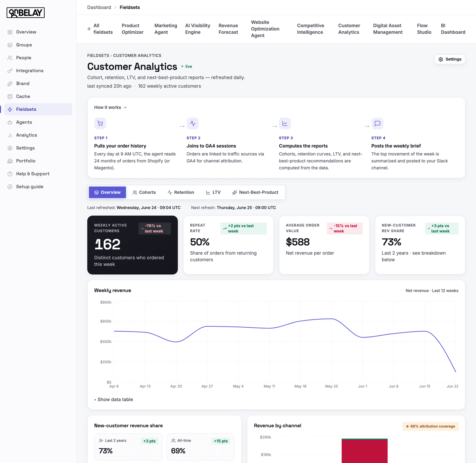Click the Portfolio building icon
The width and height of the screenshot is (476, 463).
pyautogui.click(x=10, y=161)
